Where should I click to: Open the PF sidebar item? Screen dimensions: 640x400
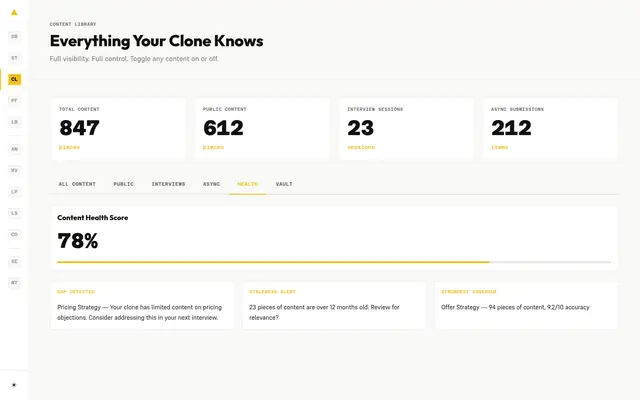point(14,100)
